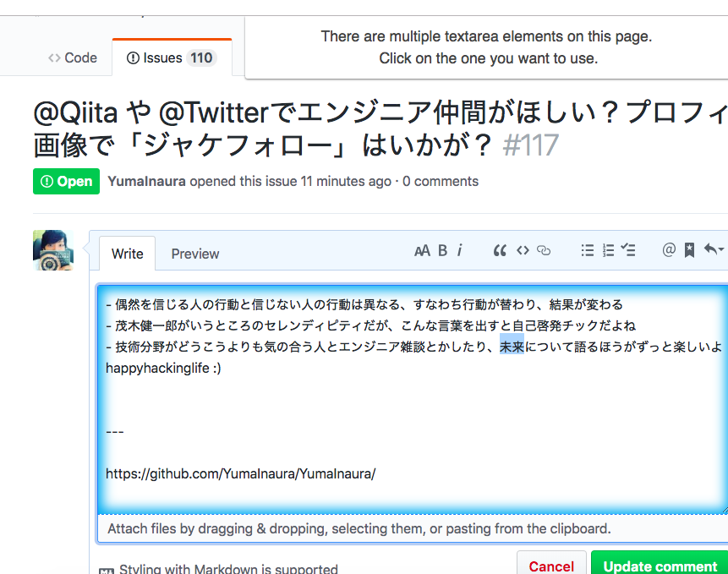Click the 'happyhackinglife :)' line

pos(163,369)
